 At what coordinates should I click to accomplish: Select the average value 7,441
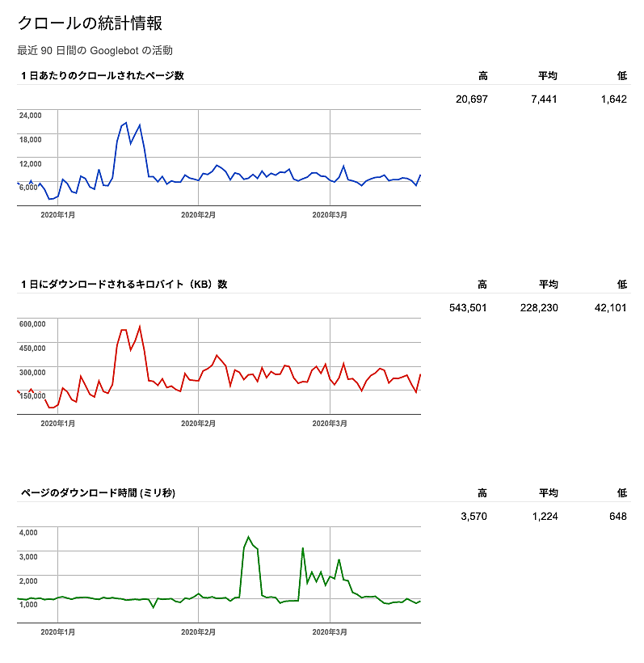(x=544, y=99)
